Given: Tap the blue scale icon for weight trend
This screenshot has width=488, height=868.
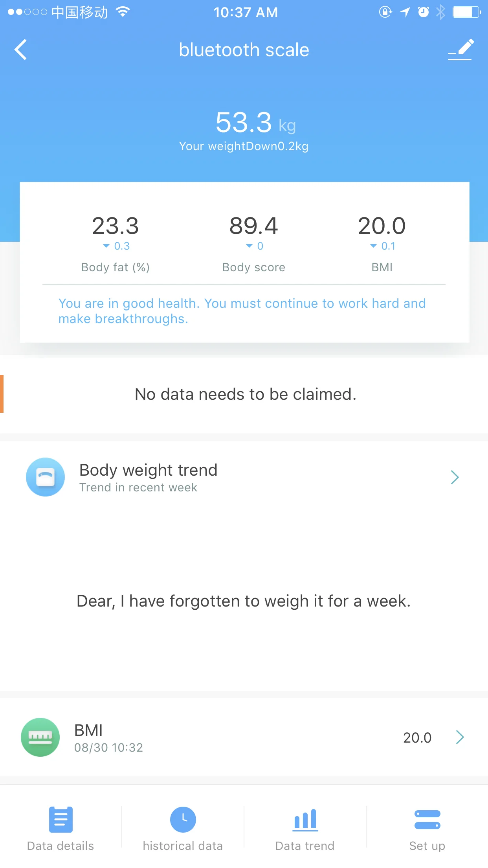Looking at the screenshot, I should coord(45,477).
